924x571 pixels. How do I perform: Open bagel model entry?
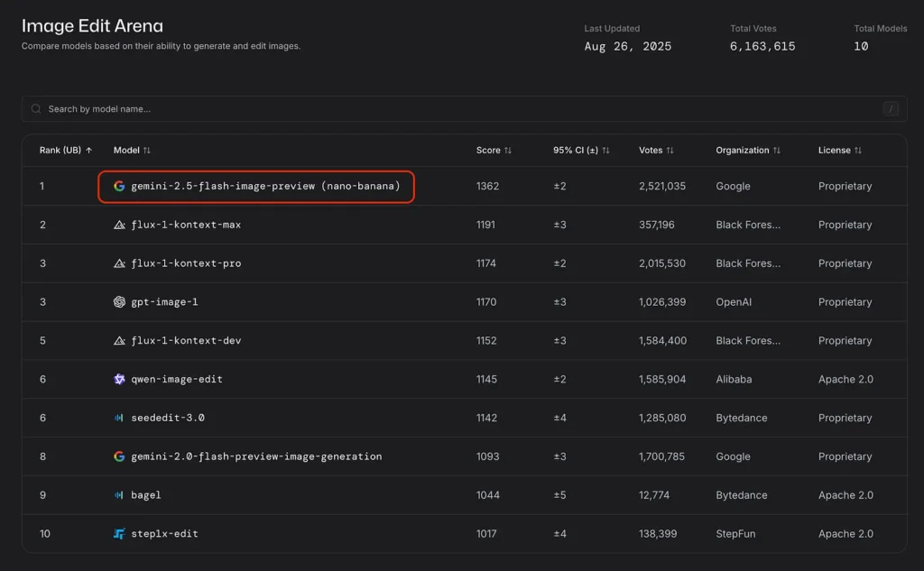(146, 495)
